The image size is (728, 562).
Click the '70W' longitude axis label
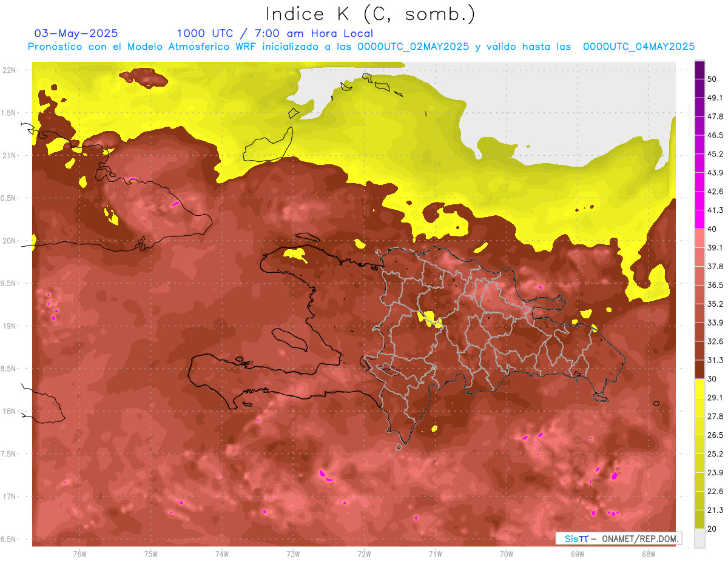(506, 554)
